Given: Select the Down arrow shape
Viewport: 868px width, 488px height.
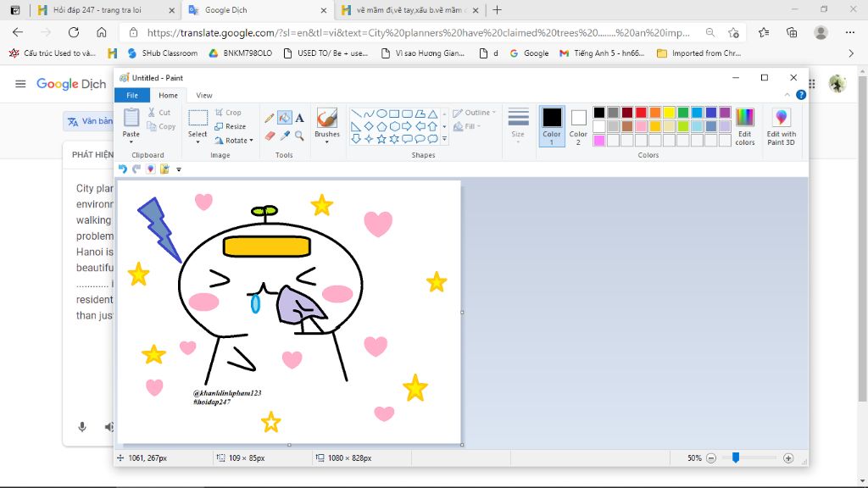Looking at the screenshot, I should pos(356,139).
